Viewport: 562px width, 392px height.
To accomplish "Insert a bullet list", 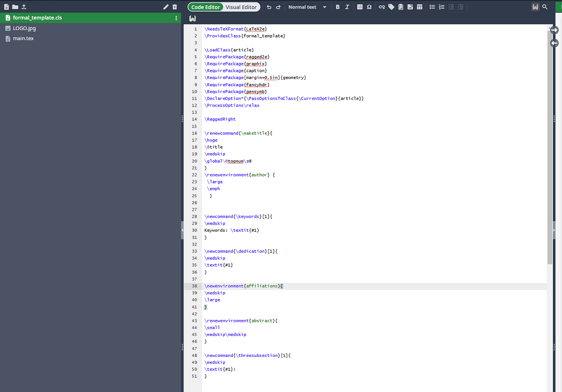I will coord(432,7).
